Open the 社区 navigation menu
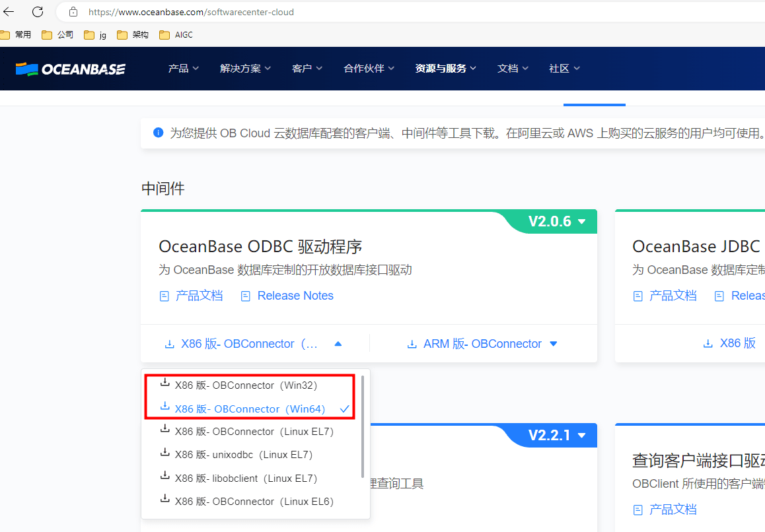Screen dimensions: 765x532 pos(564,68)
